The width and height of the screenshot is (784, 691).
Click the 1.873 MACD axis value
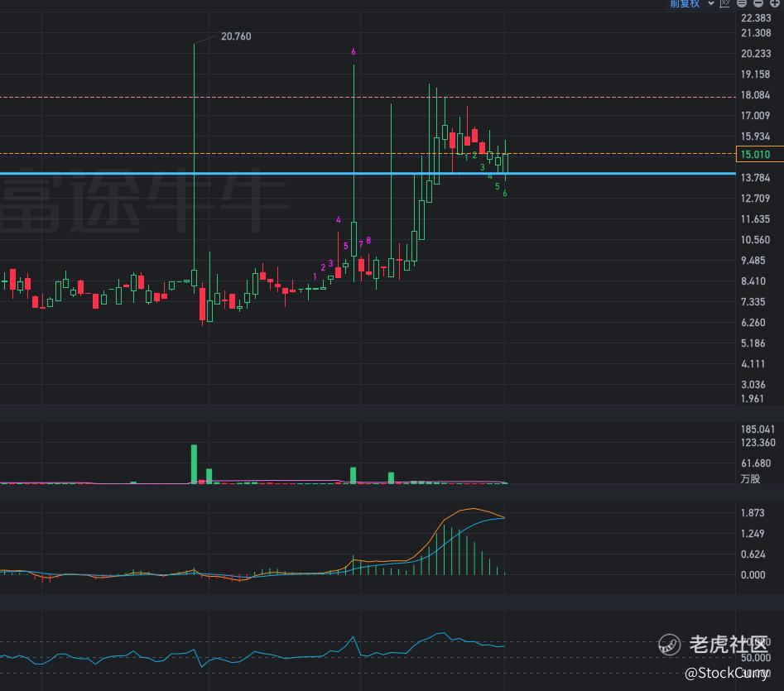(x=753, y=513)
